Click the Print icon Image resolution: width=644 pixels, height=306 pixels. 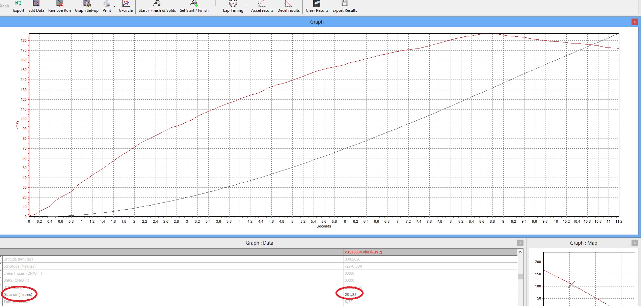click(x=106, y=4)
